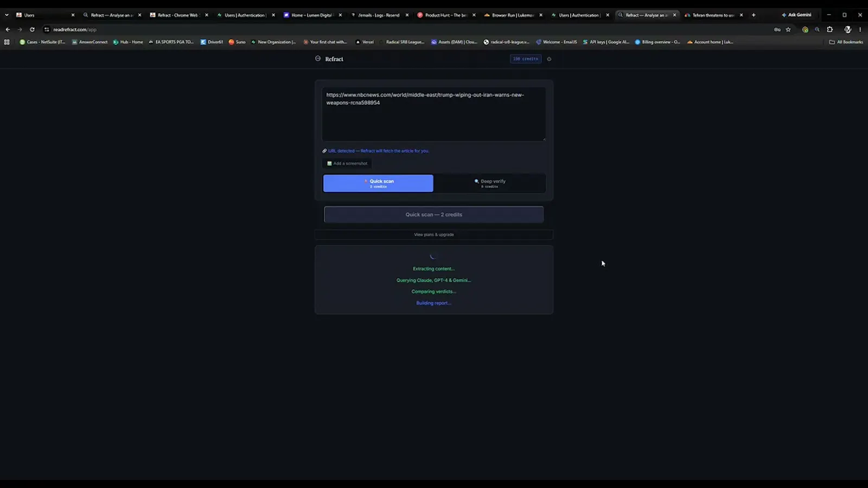Open the View plans & upgrade link
Viewport: 868px width, 488px height.
pyautogui.click(x=434, y=234)
